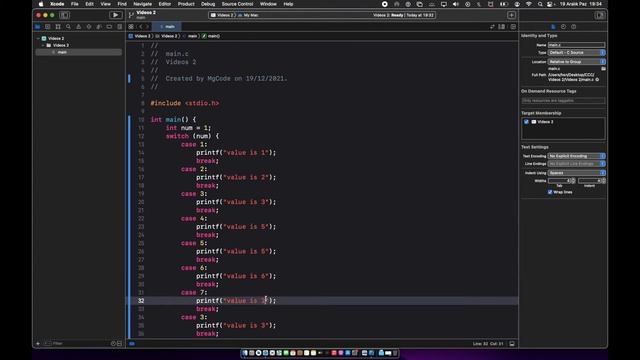
Task: Run the project with the play button
Action: point(116,15)
